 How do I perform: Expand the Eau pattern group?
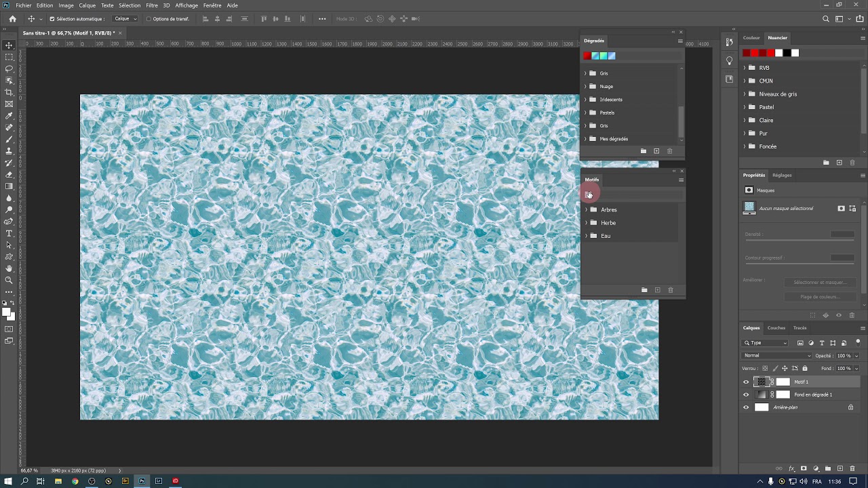point(586,236)
